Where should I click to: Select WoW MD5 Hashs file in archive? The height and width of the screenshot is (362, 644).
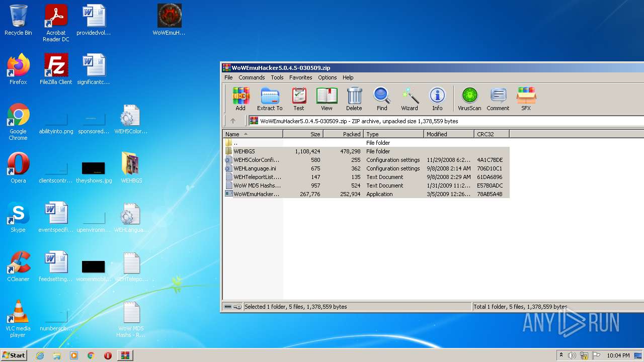(366, 186)
